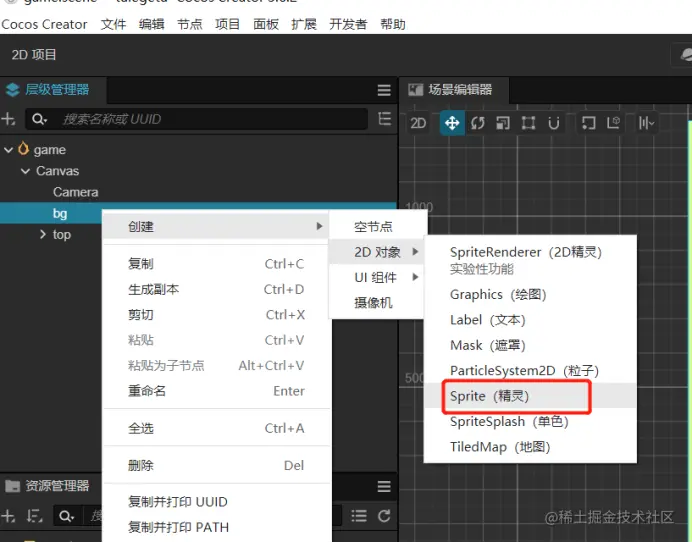Screen dimensions: 692x543
Task: Select the Move gizmo tool
Action: tap(452, 123)
